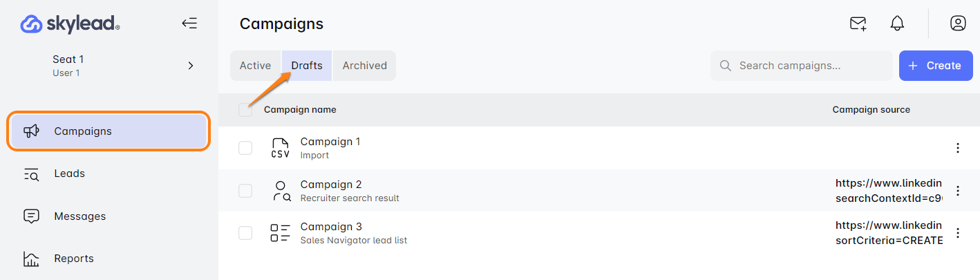Switch to the Active tab
The width and height of the screenshot is (980, 280).
(255, 66)
